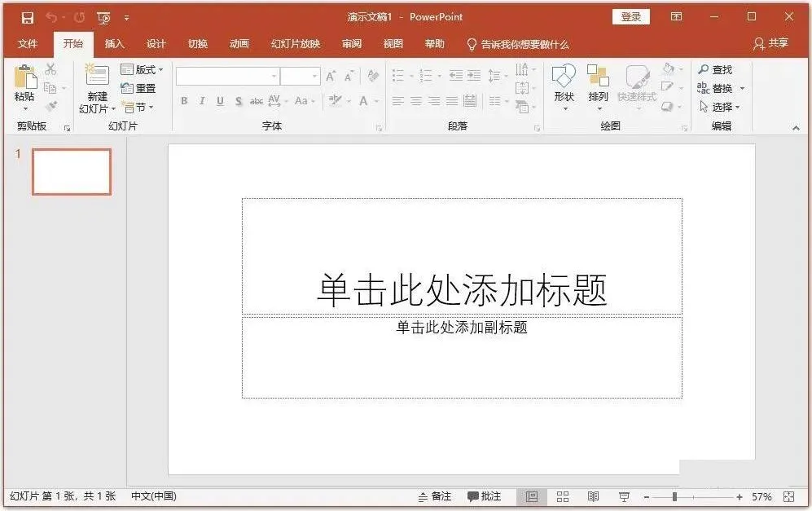Image resolution: width=812 pixels, height=511 pixels.
Task: Toggle Bold formatting
Action: (184, 101)
